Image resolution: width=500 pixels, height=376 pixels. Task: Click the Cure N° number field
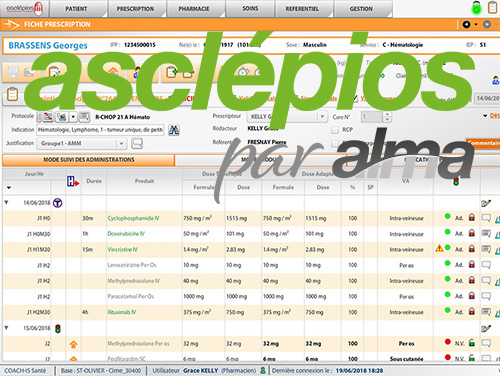pyautogui.click(x=371, y=117)
